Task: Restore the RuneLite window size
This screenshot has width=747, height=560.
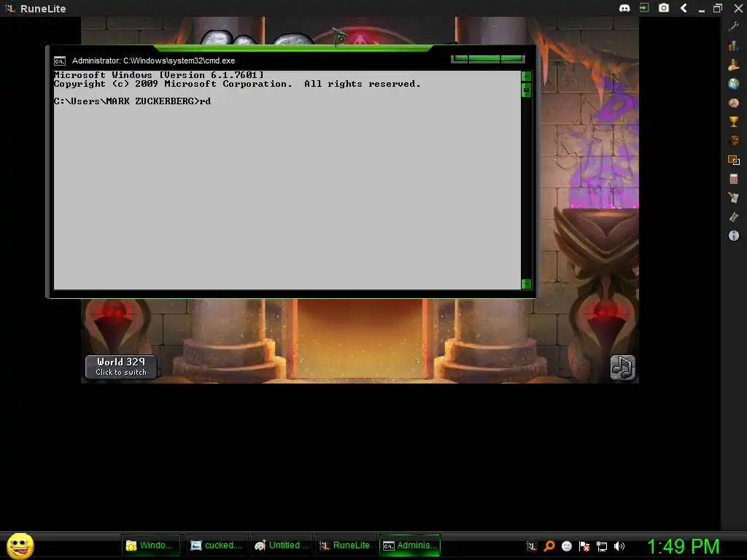Action: 718,8
